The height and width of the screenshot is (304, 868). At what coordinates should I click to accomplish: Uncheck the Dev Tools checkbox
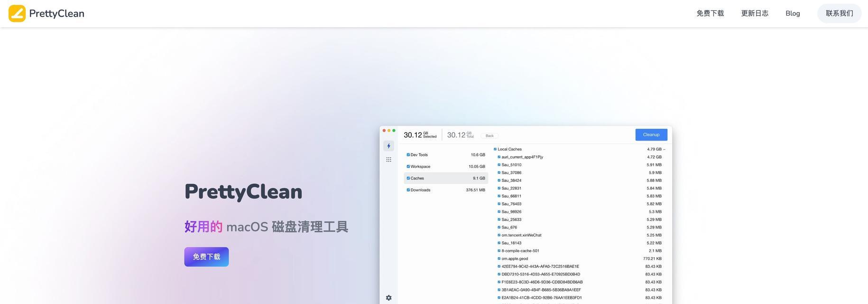click(408, 155)
